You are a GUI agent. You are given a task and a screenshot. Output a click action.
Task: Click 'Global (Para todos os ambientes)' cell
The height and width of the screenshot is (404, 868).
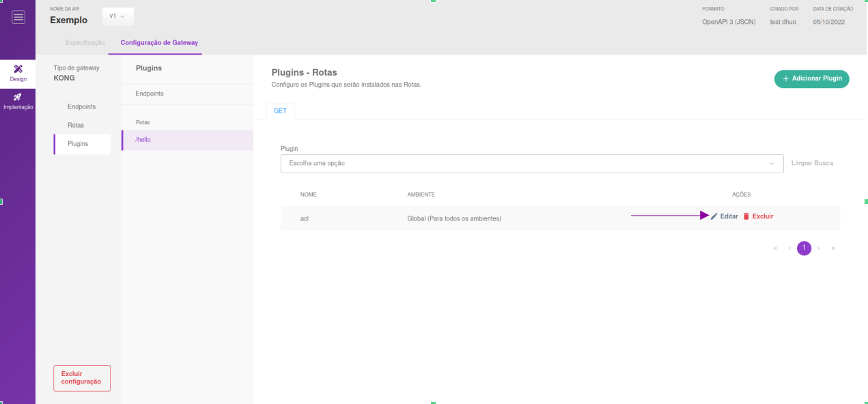pos(454,218)
